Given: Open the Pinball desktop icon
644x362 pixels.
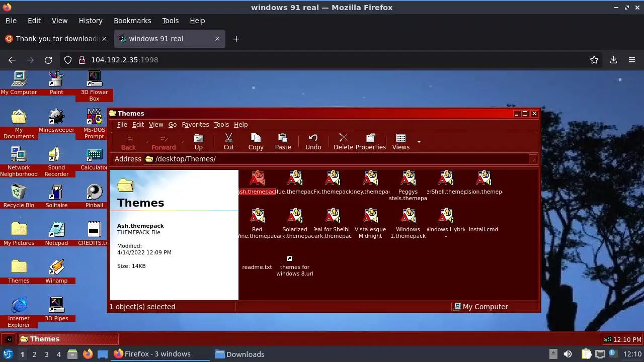Looking at the screenshot, I should (x=94, y=196).
